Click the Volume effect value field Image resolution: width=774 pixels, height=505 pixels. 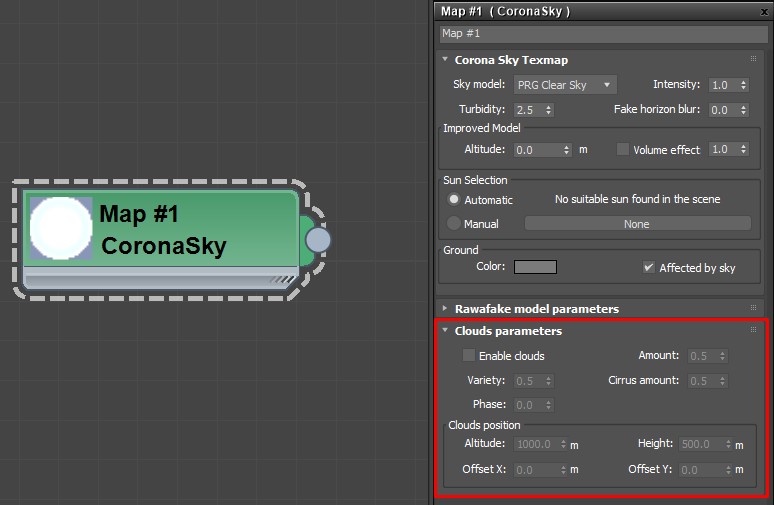(x=723, y=149)
